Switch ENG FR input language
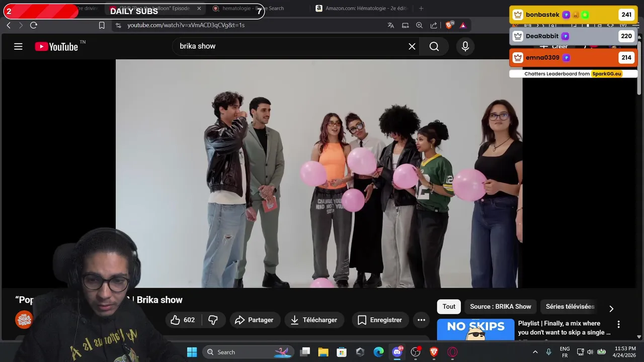This screenshot has width=644, height=362. pyautogui.click(x=565, y=352)
